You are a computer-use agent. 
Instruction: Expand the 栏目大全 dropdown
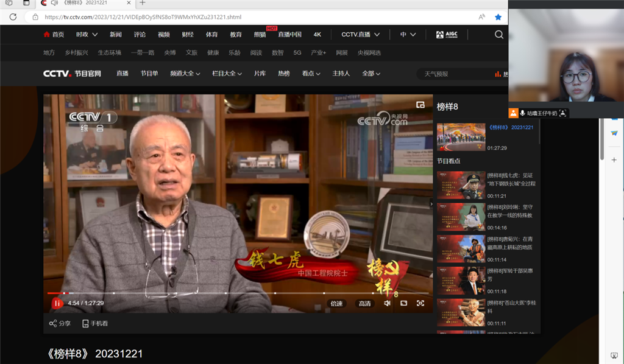[x=227, y=74]
